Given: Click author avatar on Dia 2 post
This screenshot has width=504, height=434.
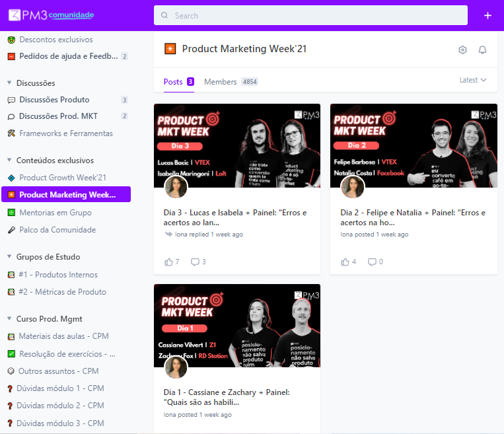Looking at the screenshot, I should point(353,187).
